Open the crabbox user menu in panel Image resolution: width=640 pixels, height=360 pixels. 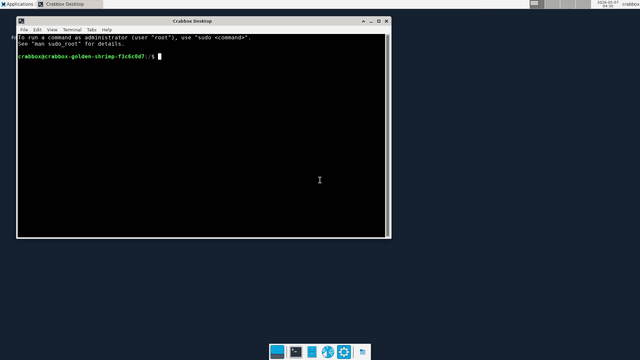630,4
